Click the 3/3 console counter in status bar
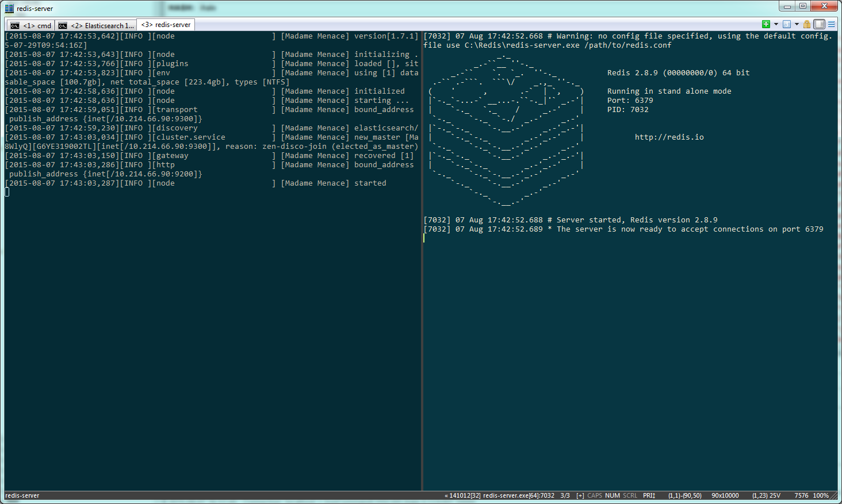Image resolution: width=842 pixels, height=504 pixels. tap(565, 495)
